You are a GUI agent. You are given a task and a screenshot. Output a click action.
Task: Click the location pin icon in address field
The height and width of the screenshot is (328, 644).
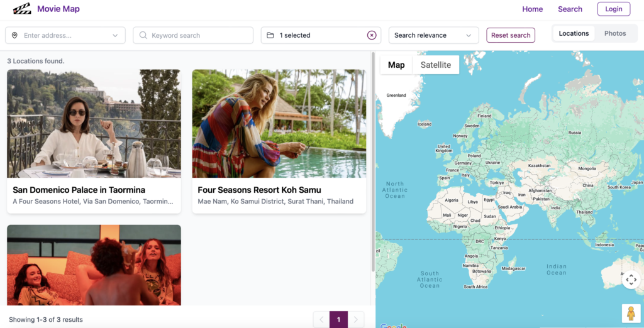tap(14, 36)
